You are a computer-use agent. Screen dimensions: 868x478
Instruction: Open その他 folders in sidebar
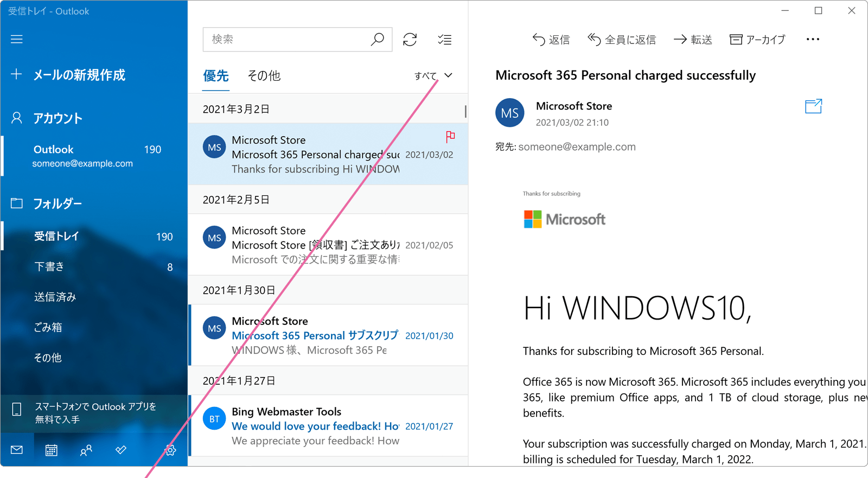94,358
